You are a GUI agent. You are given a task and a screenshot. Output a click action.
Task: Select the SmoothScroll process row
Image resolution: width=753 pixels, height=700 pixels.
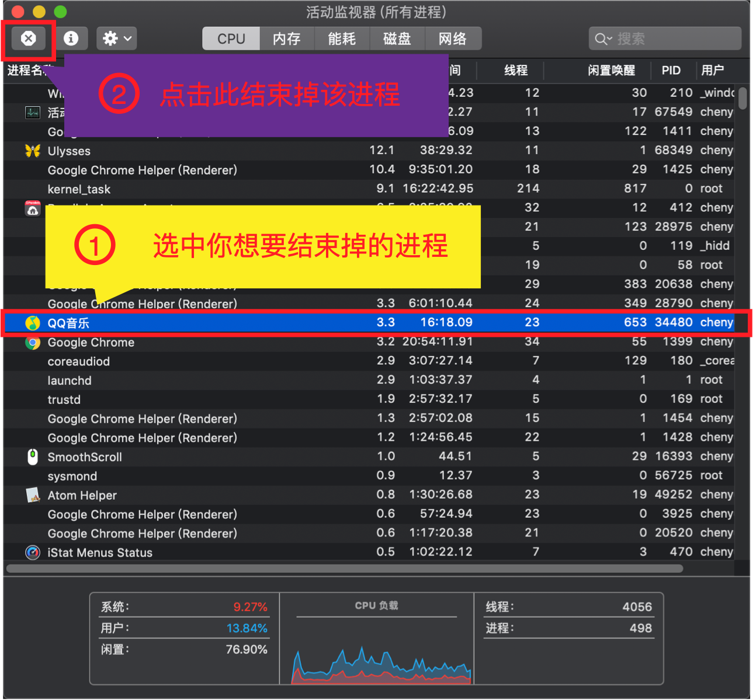tap(369, 457)
